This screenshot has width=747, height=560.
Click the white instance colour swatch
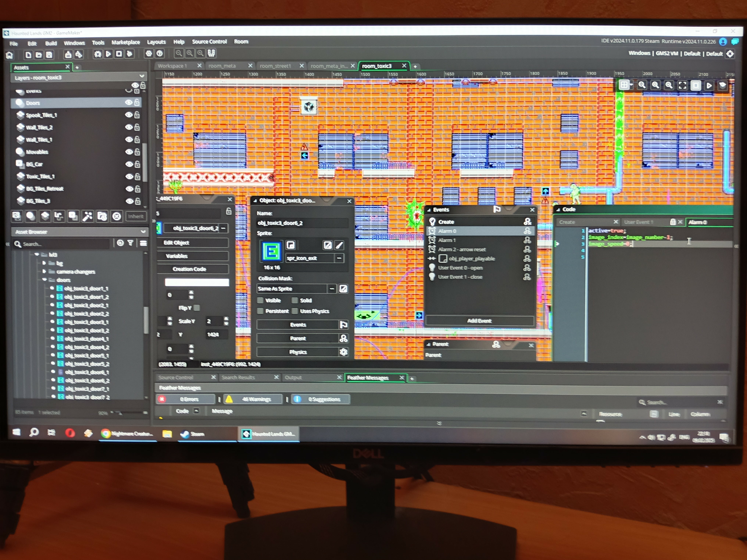pyautogui.click(x=197, y=282)
